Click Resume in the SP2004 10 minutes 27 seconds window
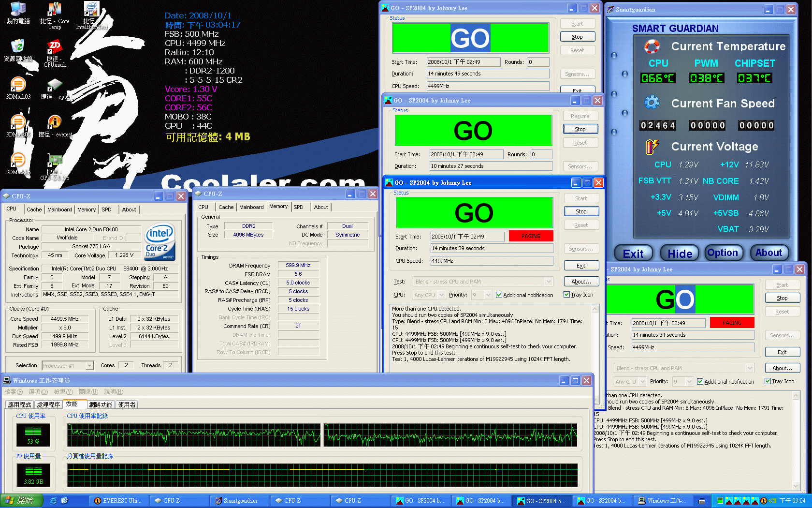Image resolution: width=812 pixels, height=508 pixels. pyautogui.click(x=580, y=116)
